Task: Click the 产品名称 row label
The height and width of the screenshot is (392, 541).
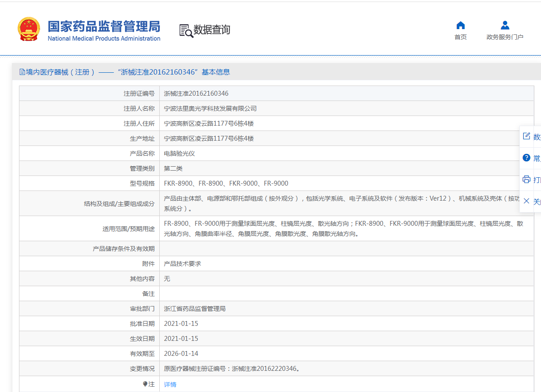Action: click(x=142, y=153)
